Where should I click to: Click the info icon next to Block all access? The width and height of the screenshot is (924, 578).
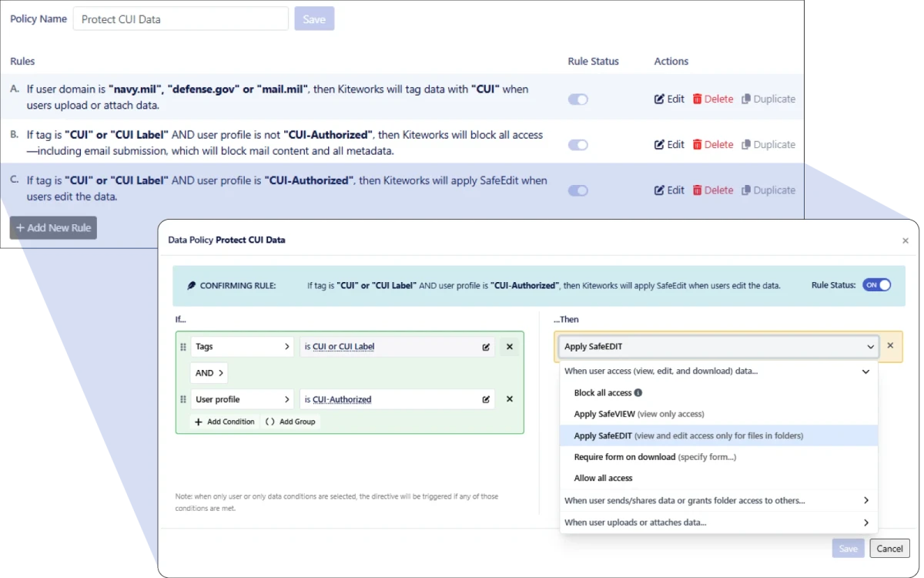pos(638,392)
